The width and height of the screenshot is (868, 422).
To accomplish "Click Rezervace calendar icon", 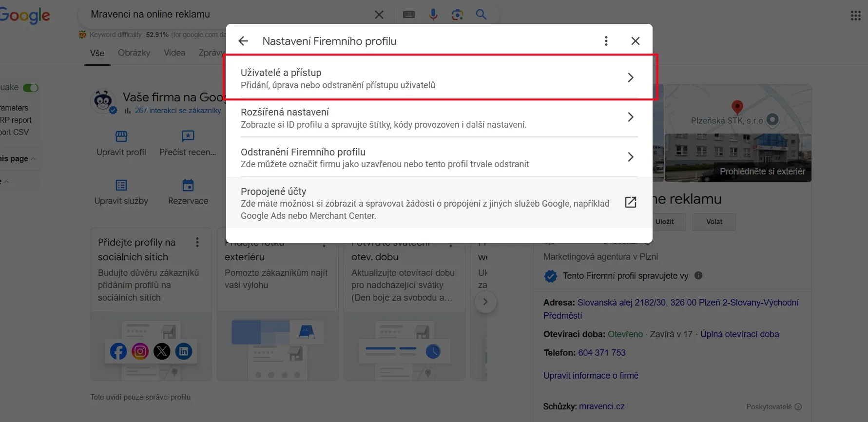I will pyautogui.click(x=188, y=185).
